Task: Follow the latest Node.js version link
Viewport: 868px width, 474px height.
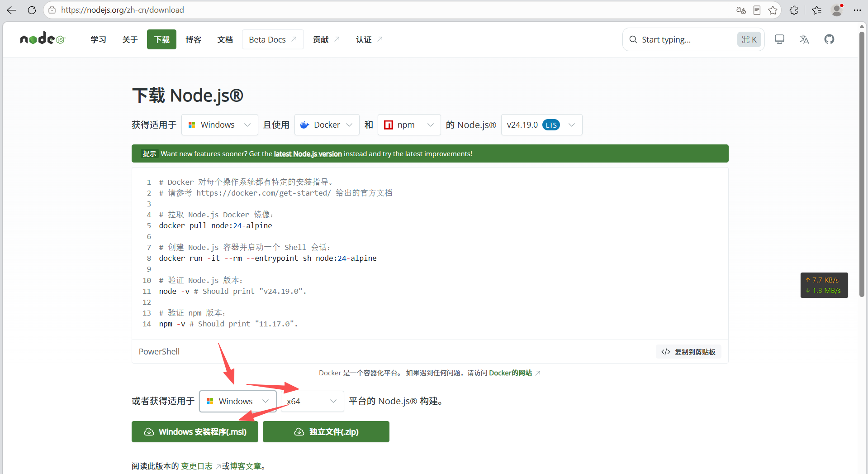Action: coord(308,154)
